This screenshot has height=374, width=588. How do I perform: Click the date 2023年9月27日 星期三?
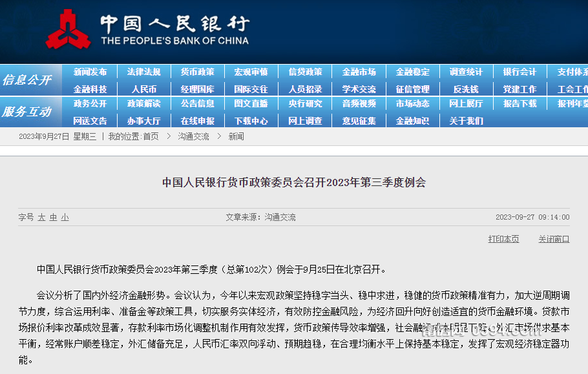coord(58,136)
